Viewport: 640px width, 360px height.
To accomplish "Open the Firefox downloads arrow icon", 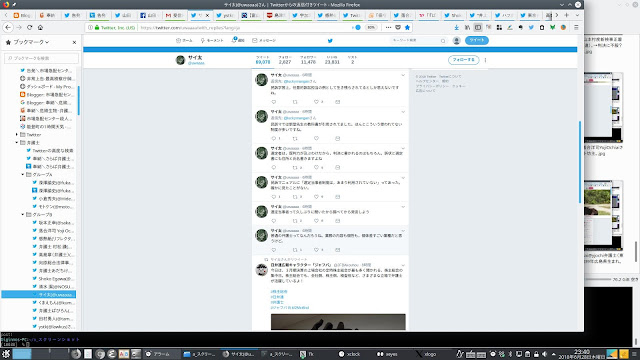I will click(456, 27).
